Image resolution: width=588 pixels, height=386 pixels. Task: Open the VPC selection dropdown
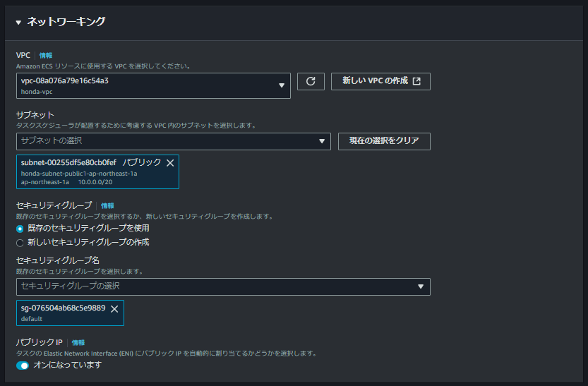click(x=153, y=86)
